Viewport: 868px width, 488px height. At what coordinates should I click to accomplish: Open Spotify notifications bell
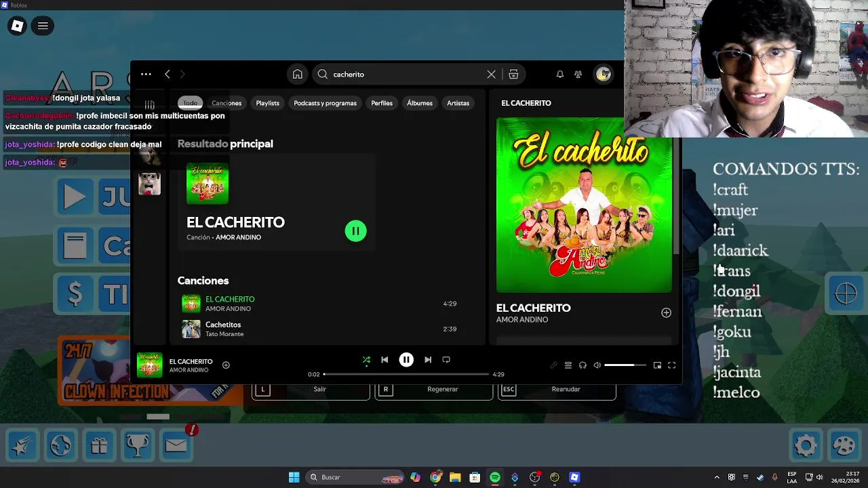tap(559, 75)
